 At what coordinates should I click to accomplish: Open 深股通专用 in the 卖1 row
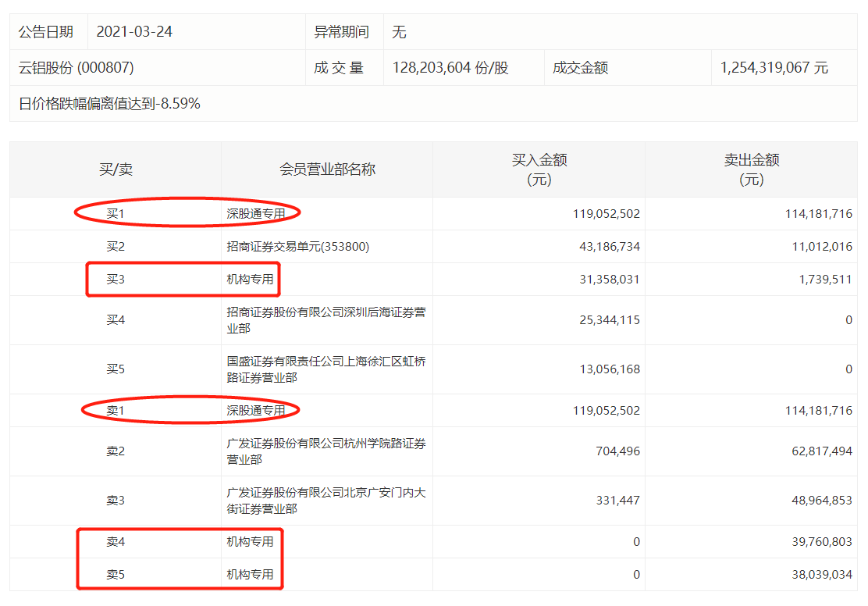pos(250,411)
